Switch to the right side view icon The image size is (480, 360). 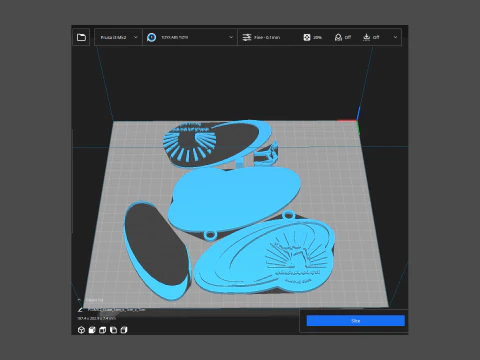point(124,330)
